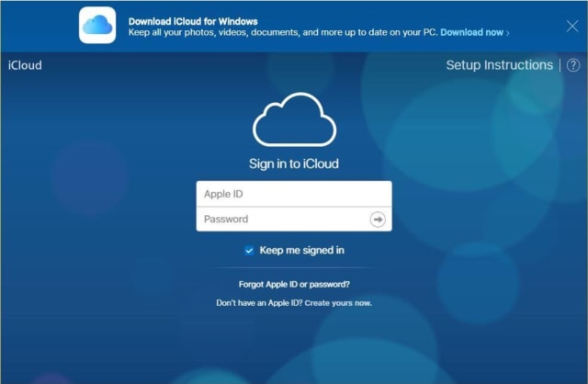This screenshot has height=384, width=588.
Task: Open Setup Instructions
Action: [500, 65]
